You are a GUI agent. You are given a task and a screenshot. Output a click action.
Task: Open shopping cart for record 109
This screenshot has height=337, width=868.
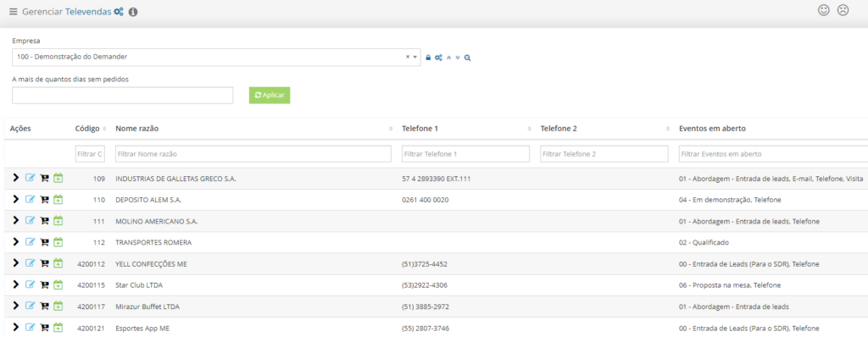(x=45, y=179)
